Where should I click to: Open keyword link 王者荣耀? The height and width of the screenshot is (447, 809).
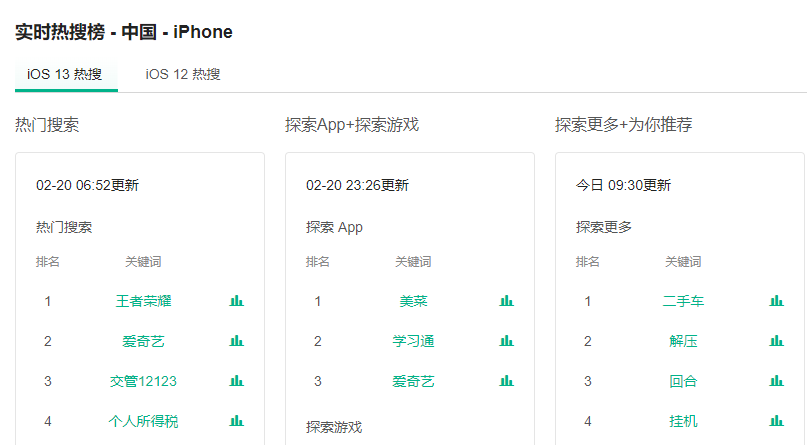coord(143,301)
